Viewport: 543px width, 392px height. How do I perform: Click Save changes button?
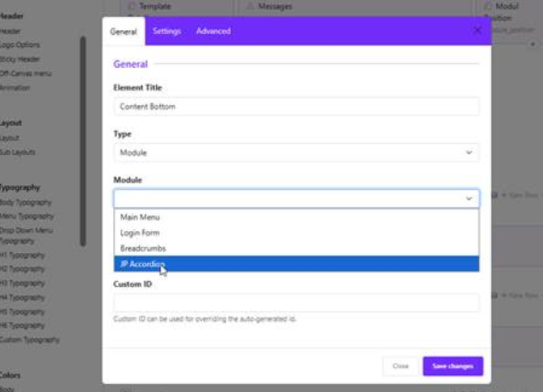pyautogui.click(x=452, y=366)
